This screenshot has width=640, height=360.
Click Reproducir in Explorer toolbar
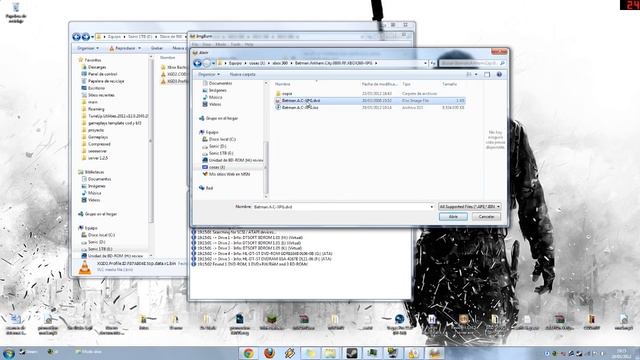click(x=125, y=48)
